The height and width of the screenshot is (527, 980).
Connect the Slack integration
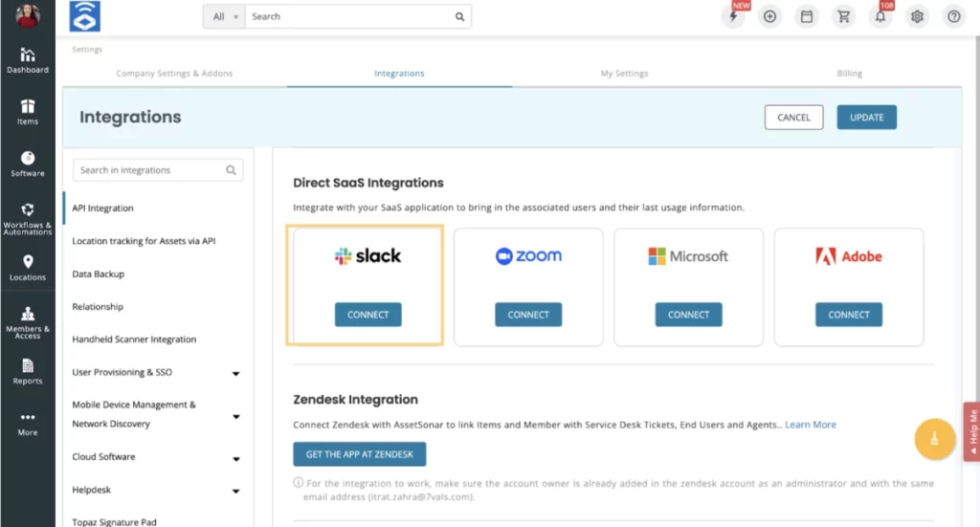click(368, 315)
